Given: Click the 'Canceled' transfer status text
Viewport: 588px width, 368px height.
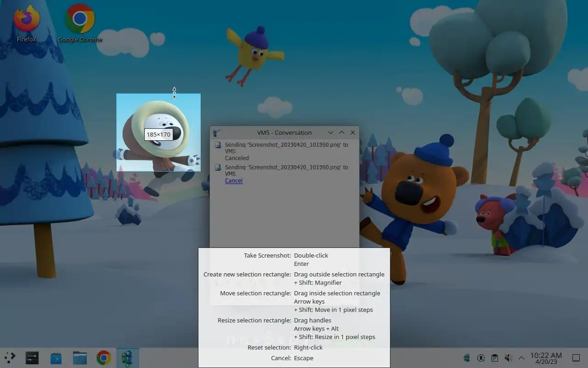Looking at the screenshot, I should pos(237,158).
